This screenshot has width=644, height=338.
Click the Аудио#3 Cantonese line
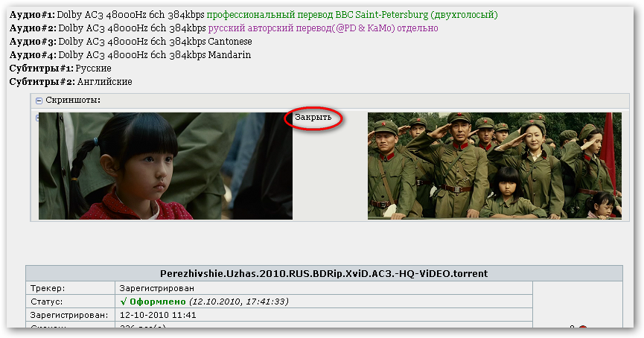click(x=130, y=42)
